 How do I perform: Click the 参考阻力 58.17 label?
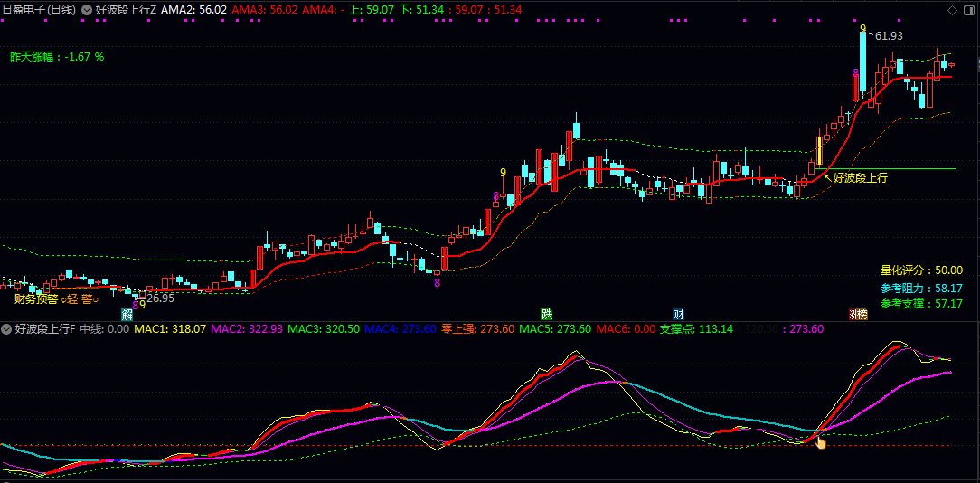coord(921,288)
